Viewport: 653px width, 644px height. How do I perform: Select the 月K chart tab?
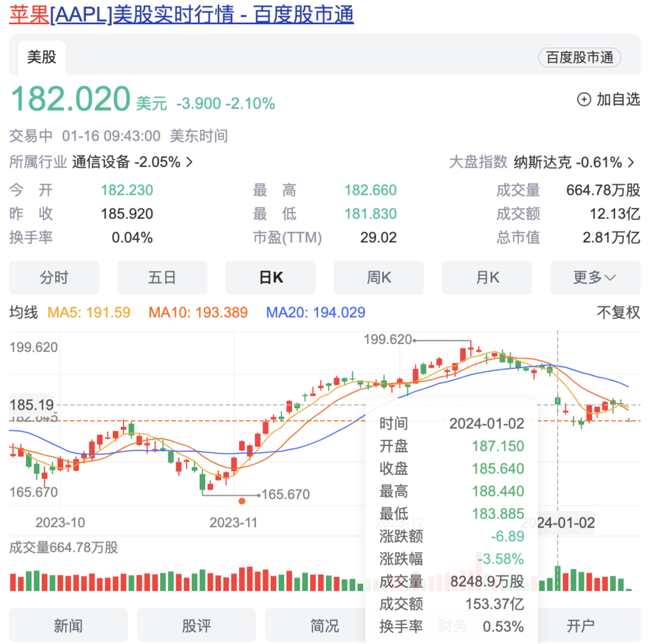coord(487,278)
